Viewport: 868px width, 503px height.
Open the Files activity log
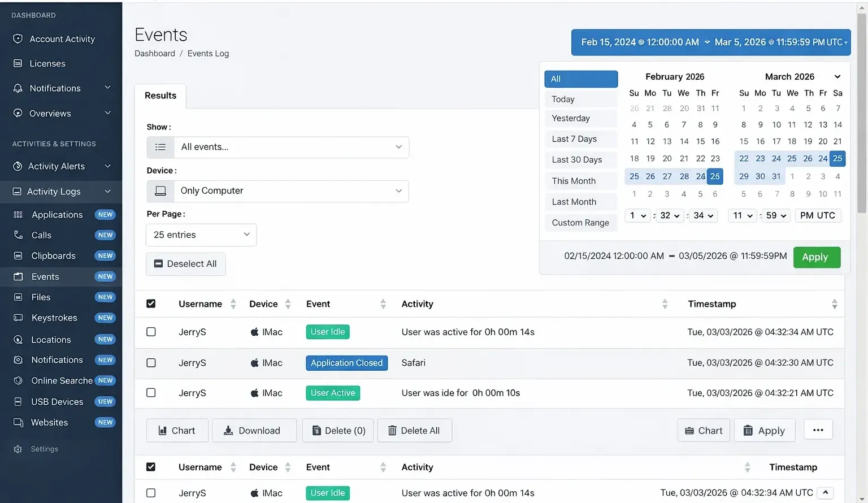tap(41, 297)
